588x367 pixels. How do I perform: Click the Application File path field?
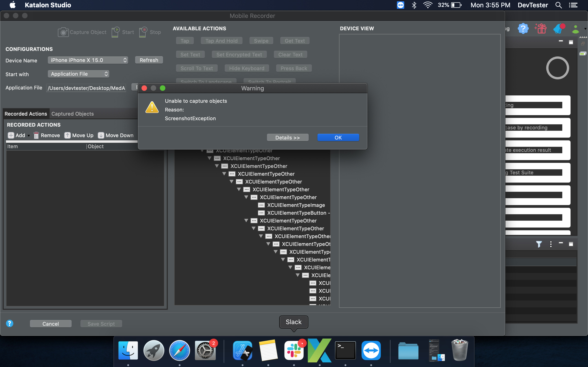(x=86, y=88)
